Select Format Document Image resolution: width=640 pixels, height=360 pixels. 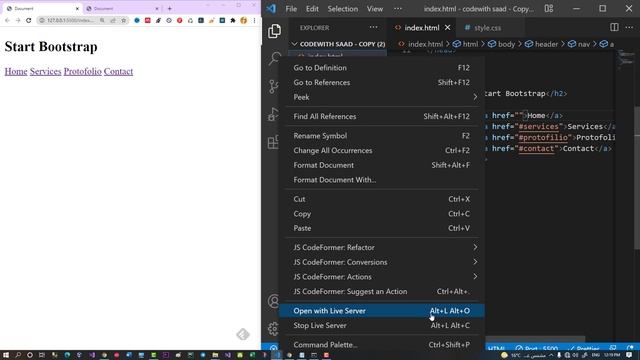click(382, 165)
